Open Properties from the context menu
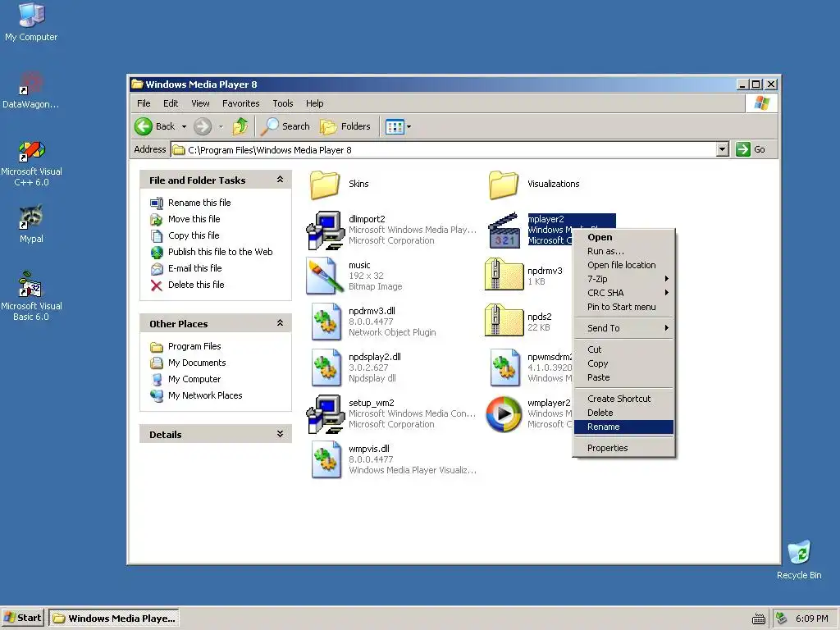This screenshot has width=840, height=630. 623,448
